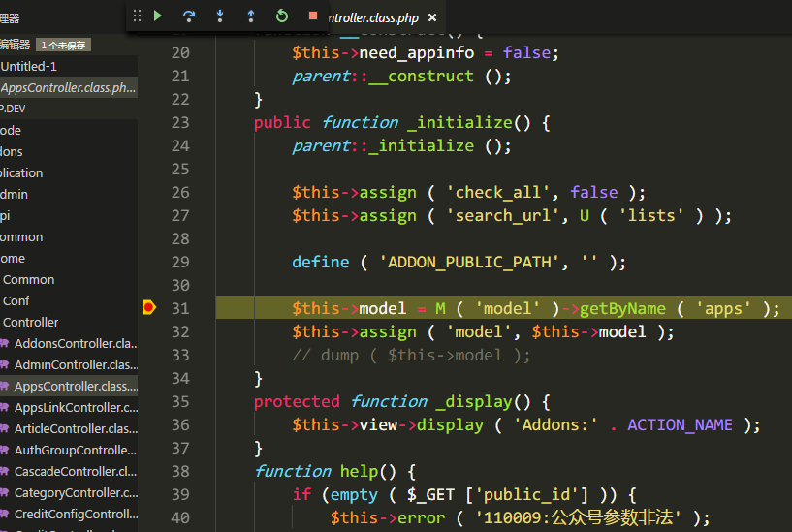
Task: Click 'check_all' string on line 26
Action: tap(497, 192)
